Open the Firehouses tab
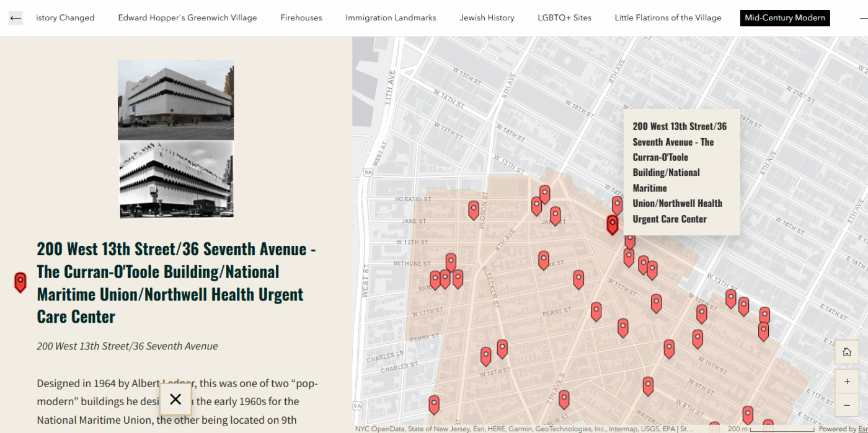Viewport: 868px width, 433px height. 301,18
